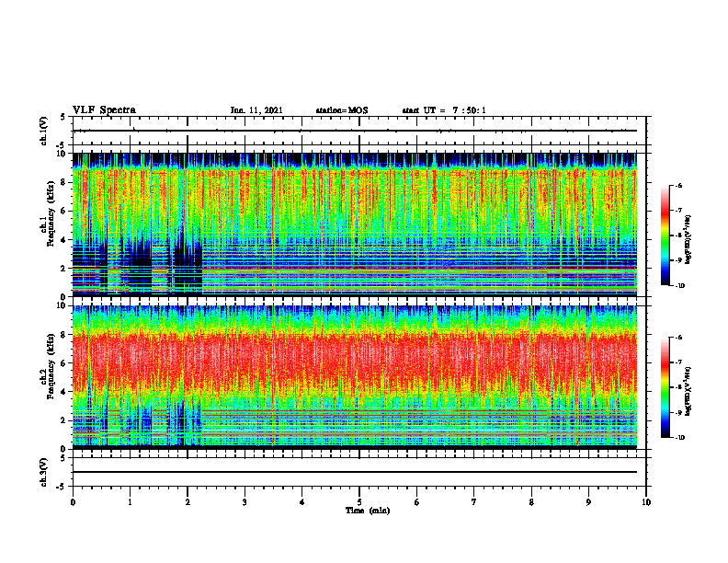Viewport: 728px width, 563px height.
Task: Click the ch.2 color bar log(PSD) units label
Action: coord(688,391)
